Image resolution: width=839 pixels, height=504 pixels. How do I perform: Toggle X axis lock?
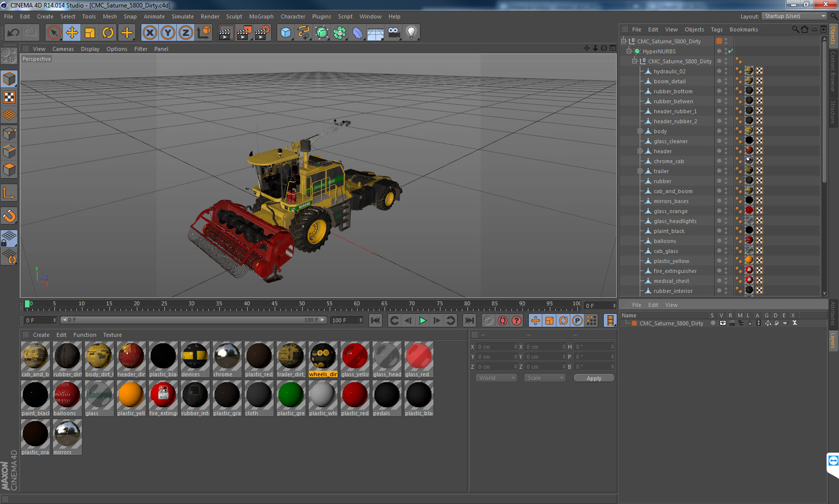[x=149, y=33]
